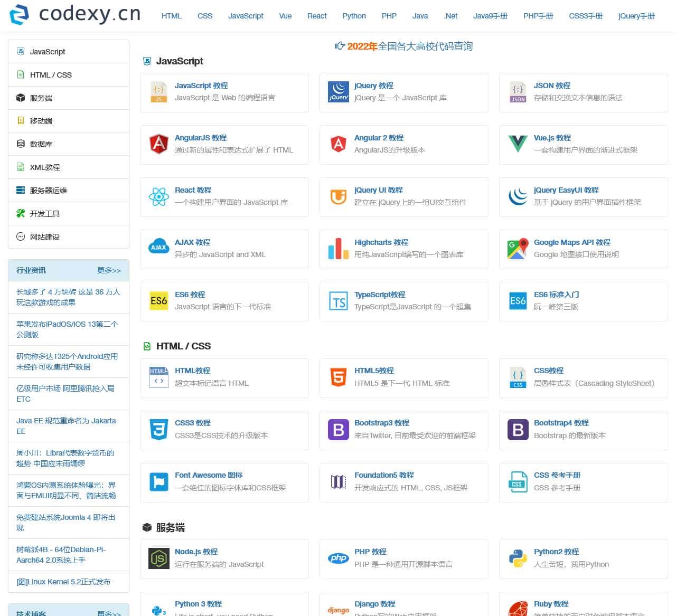Viewport: 676px width, 616px height.
Task: Open CSS3手册 from the top navigation
Action: pyautogui.click(x=586, y=16)
